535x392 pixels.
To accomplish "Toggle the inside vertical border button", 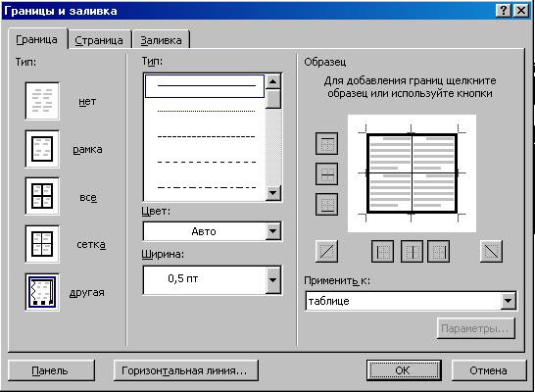I will tap(412, 252).
